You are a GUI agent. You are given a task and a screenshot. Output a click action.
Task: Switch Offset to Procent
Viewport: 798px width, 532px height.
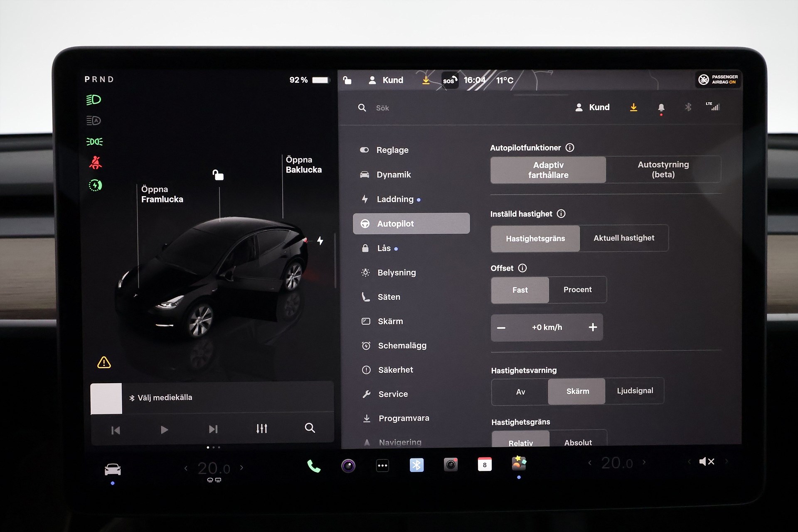(577, 290)
